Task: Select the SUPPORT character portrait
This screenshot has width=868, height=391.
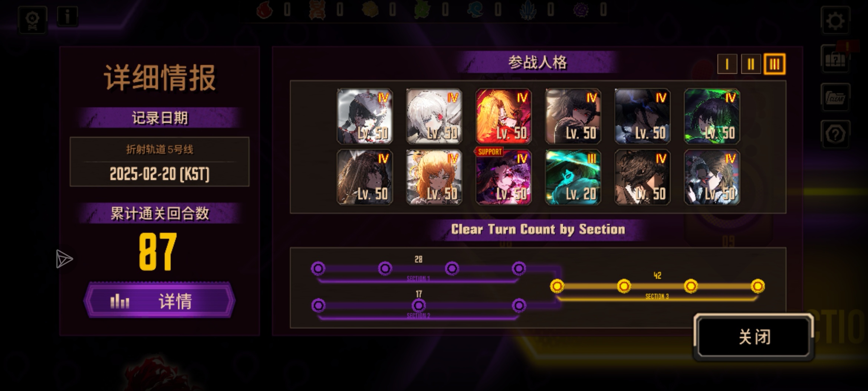Action: tap(503, 177)
